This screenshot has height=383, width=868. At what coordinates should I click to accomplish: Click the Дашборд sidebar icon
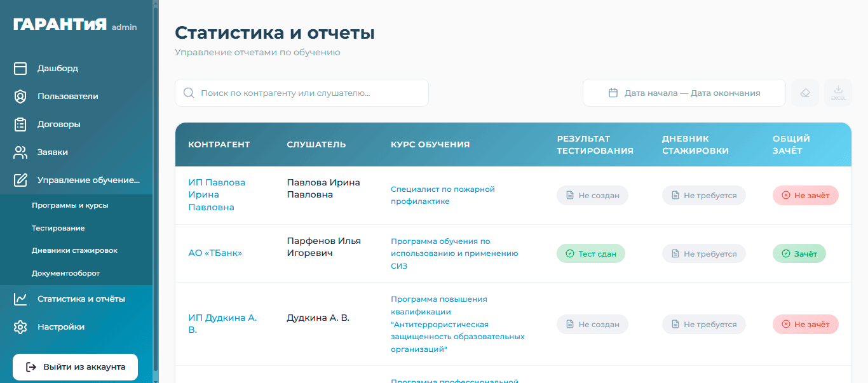coord(20,68)
